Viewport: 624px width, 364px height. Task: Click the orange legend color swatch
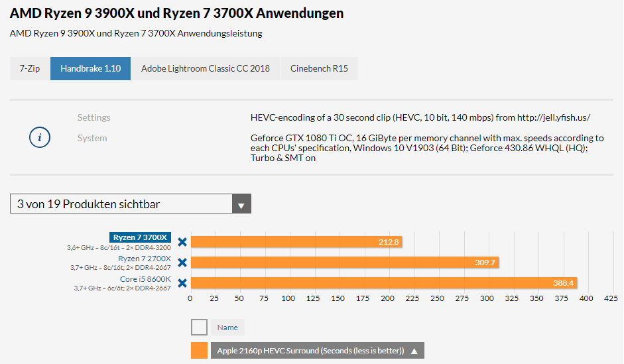pos(199,351)
